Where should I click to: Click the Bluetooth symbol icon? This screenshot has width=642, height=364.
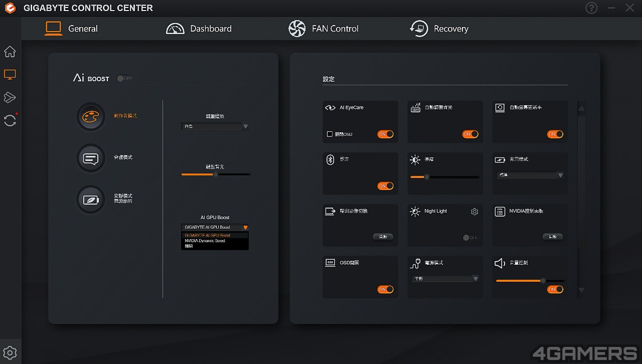point(330,159)
